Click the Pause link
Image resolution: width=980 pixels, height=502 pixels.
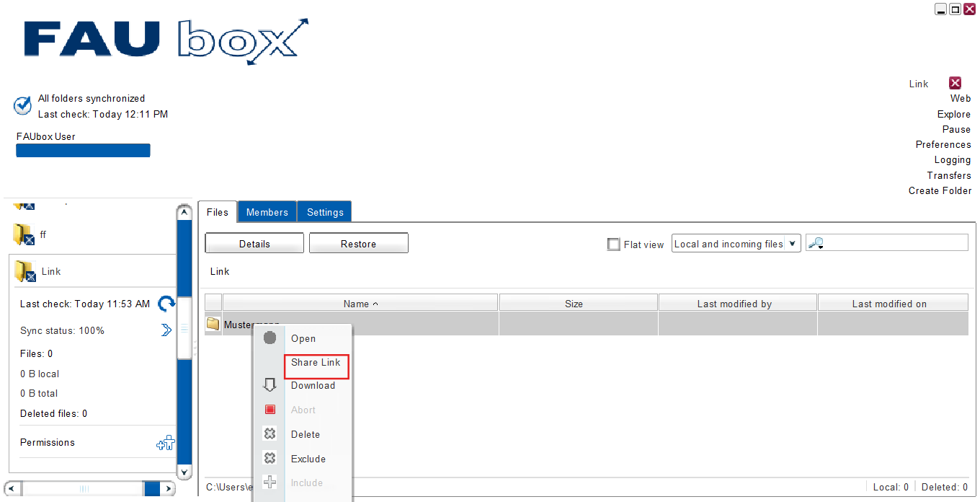point(956,129)
